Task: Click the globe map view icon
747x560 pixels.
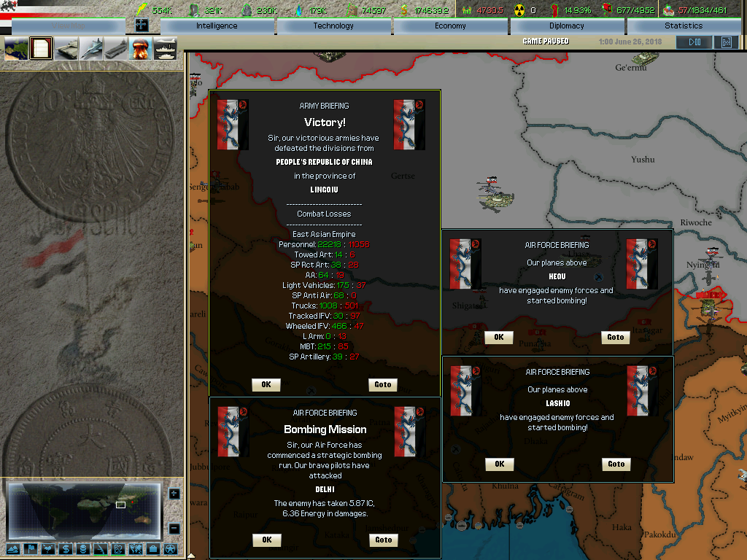Action: coord(16,48)
